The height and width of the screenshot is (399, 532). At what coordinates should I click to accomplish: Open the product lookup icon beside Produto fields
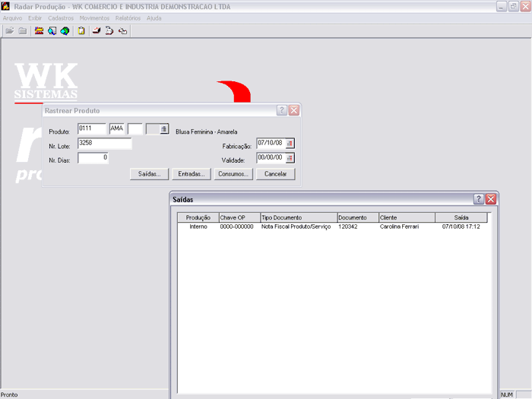pyautogui.click(x=163, y=129)
